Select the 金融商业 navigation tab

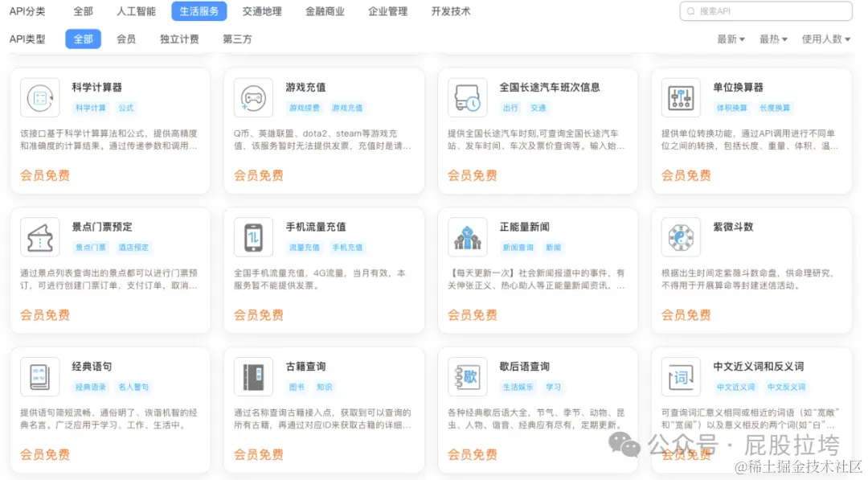[325, 11]
